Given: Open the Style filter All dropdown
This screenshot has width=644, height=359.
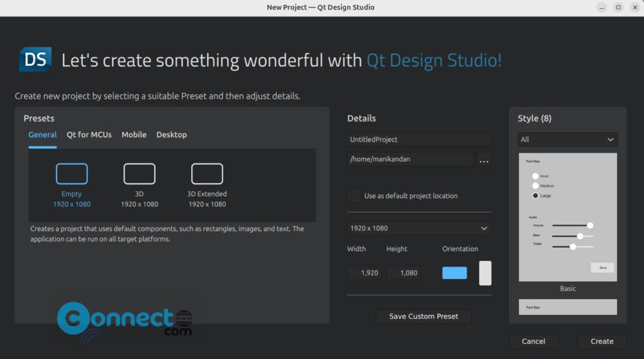Looking at the screenshot, I should 567,140.
